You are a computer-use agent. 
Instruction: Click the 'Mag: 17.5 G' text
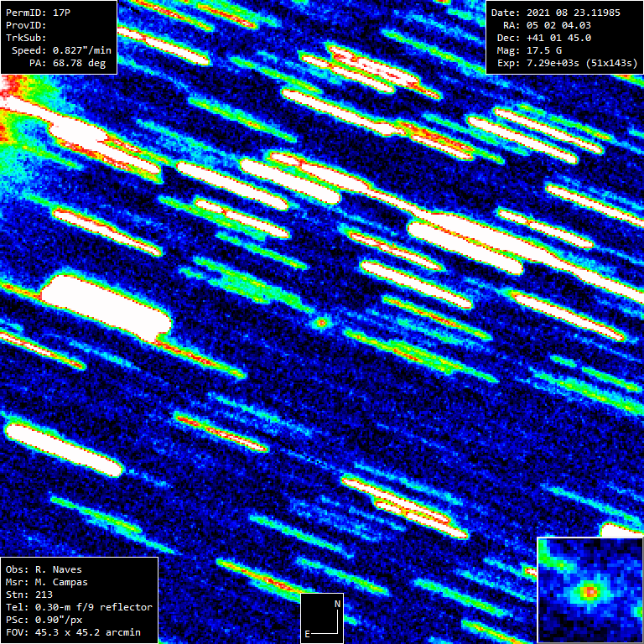point(529,50)
